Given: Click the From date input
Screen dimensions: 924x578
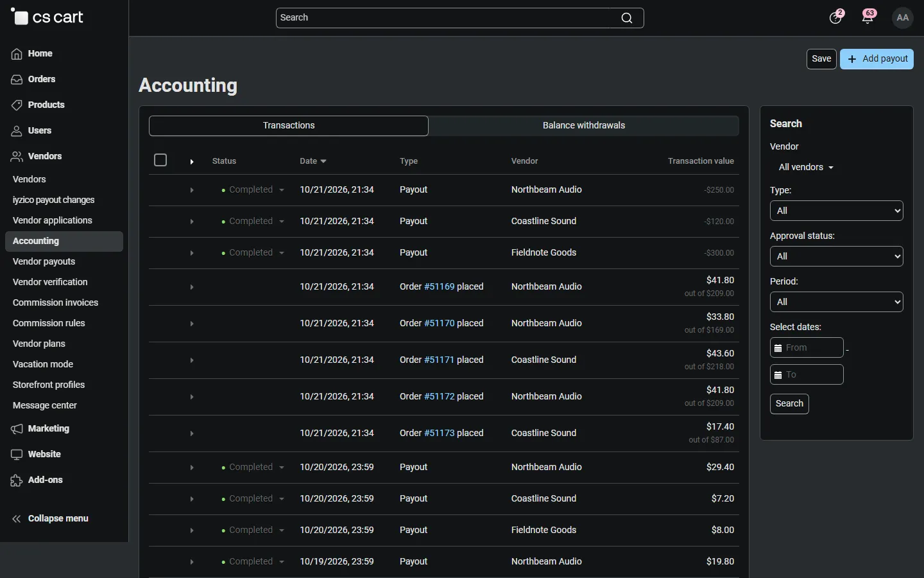Looking at the screenshot, I should [x=807, y=348].
